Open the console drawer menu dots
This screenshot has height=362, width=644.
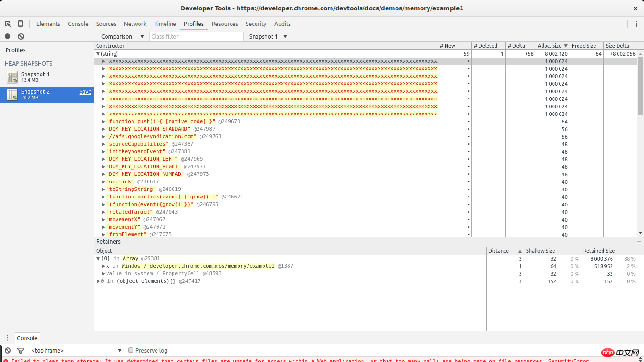click(8, 338)
